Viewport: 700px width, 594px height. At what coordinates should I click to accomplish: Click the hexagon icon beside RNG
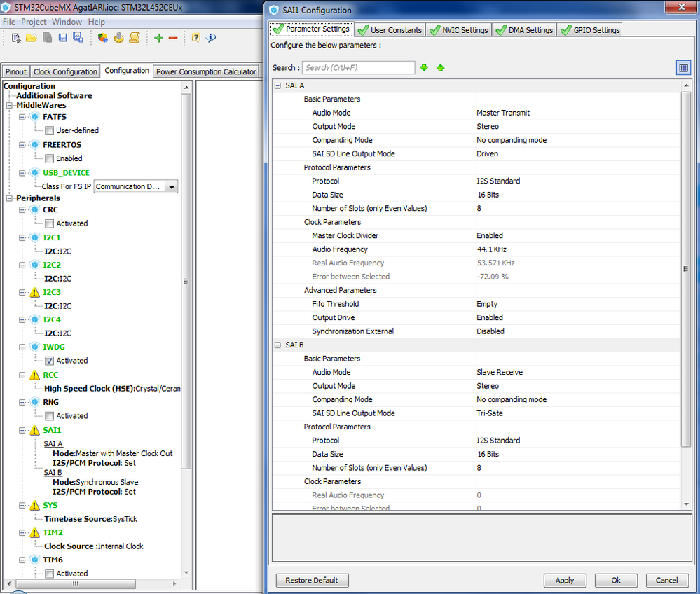pos(35,402)
